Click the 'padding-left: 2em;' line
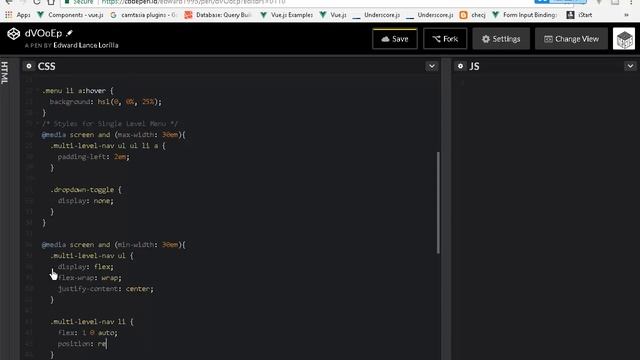This screenshot has width=640, height=360. (93, 157)
